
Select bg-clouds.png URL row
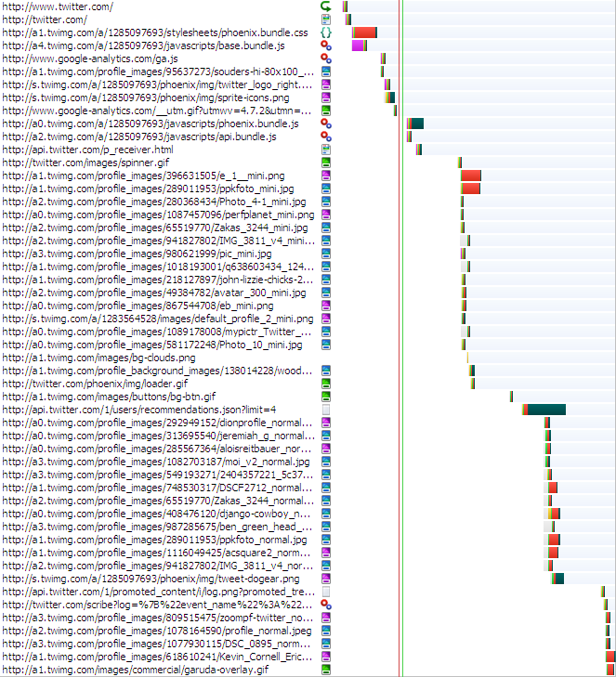tap(98, 358)
